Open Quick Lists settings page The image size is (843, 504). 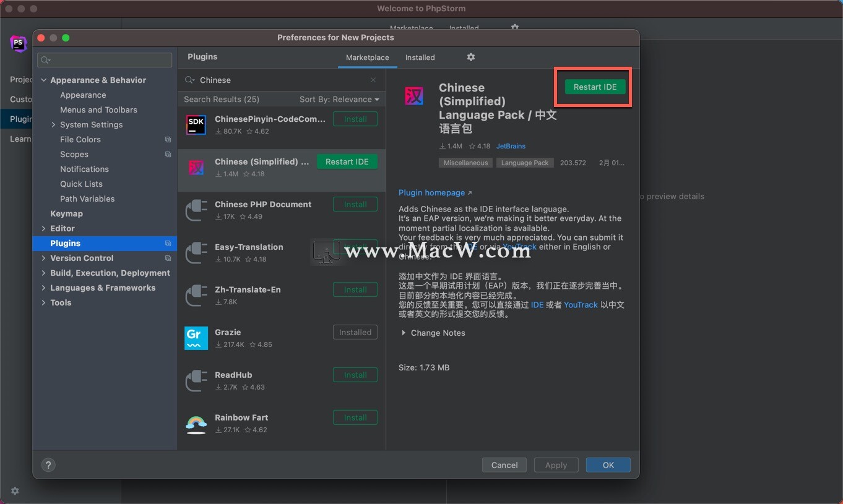coord(81,184)
